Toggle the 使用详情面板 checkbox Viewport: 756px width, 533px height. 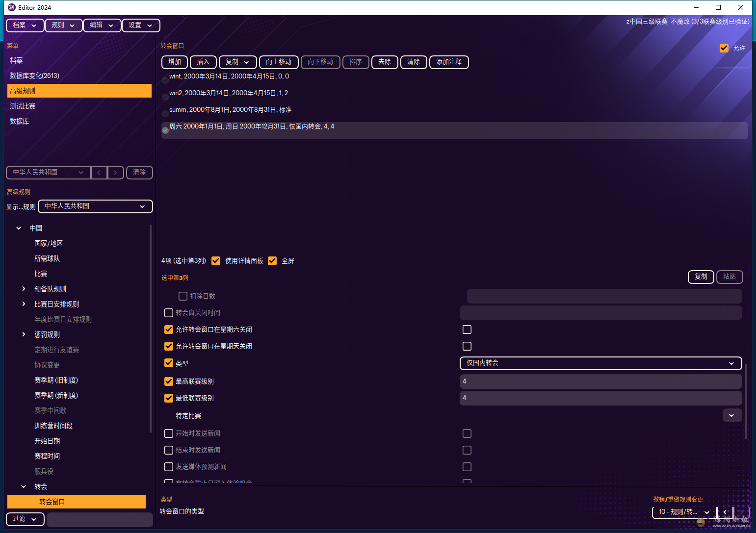(216, 261)
